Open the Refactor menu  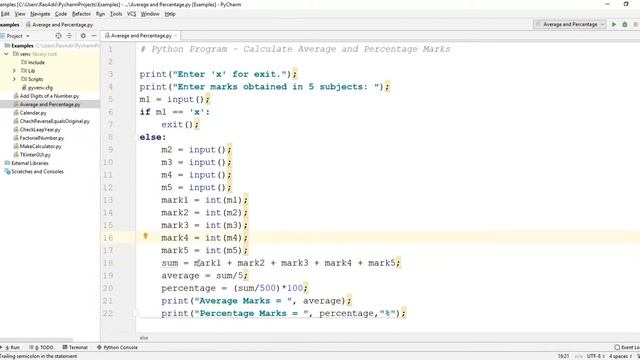[81, 14]
